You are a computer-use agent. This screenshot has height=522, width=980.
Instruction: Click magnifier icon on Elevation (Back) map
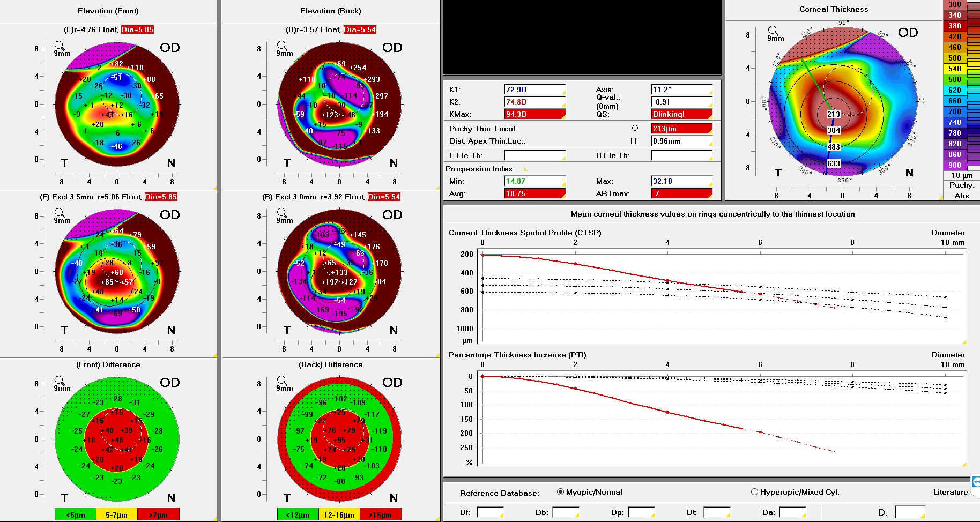[x=282, y=46]
